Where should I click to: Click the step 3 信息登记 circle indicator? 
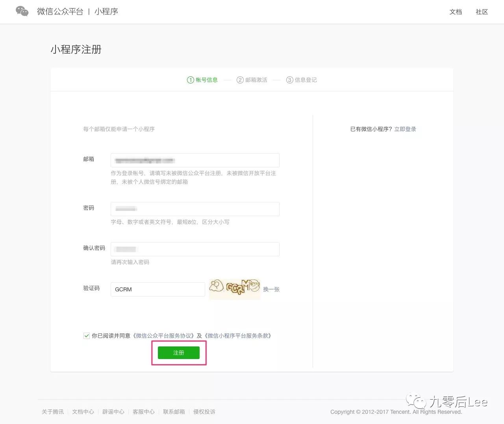pos(290,80)
